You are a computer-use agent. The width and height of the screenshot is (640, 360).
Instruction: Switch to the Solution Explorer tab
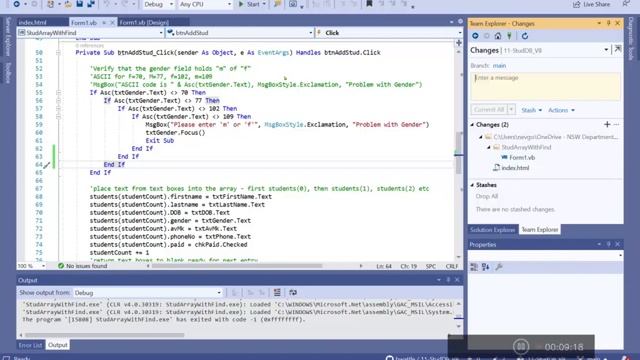click(x=493, y=230)
